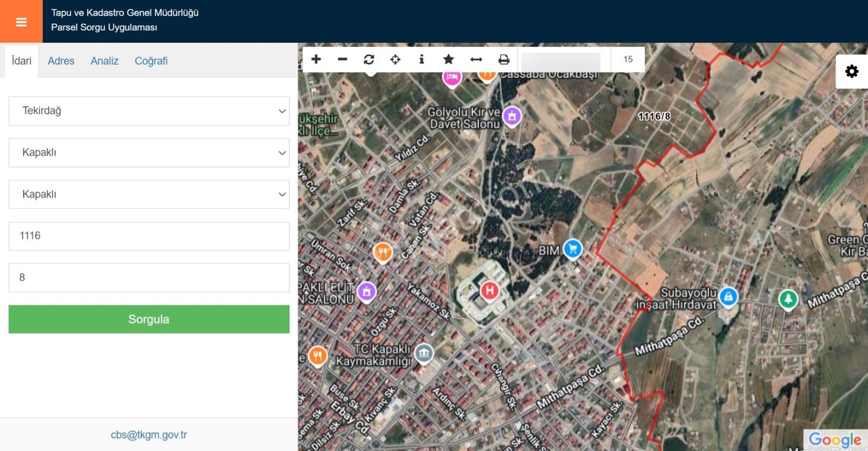Open the parcel info tool
868x451 pixels.
tap(422, 59)
